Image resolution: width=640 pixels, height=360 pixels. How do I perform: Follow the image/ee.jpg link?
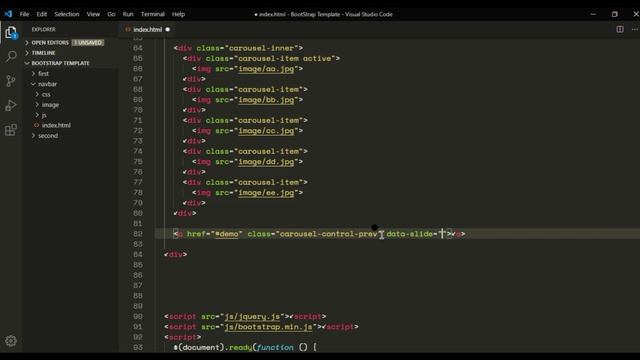pyautogui.click(x=266, y=193)
